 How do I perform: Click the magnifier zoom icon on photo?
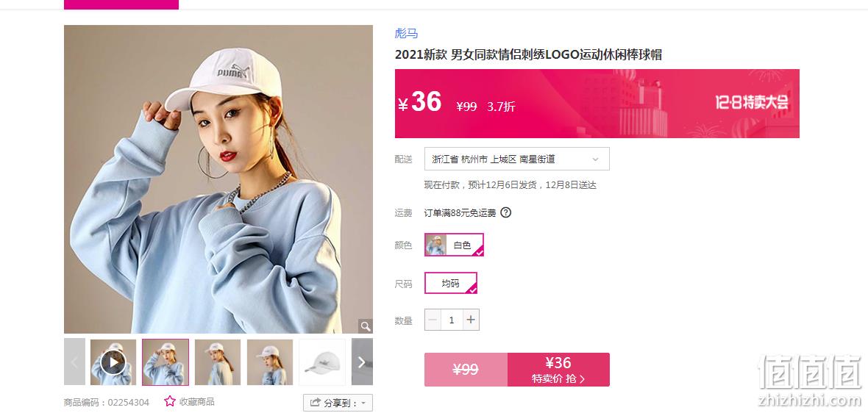tap(366, 326)
